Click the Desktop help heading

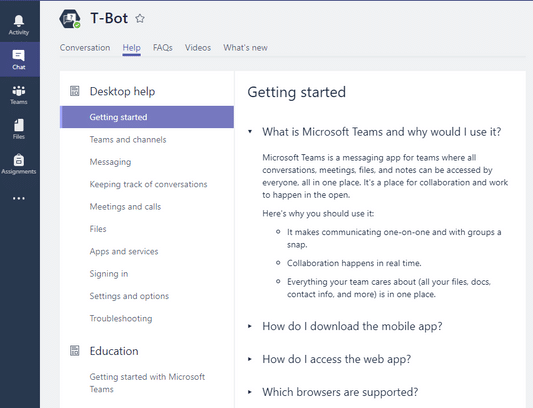[x=122, y=91]
